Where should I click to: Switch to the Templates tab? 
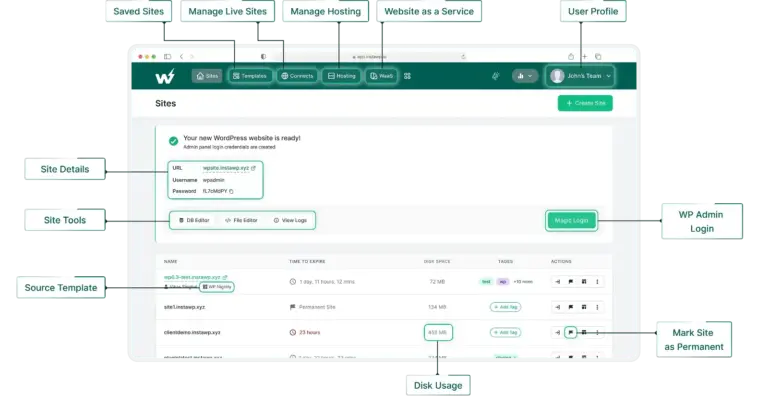tap(249, 76)
